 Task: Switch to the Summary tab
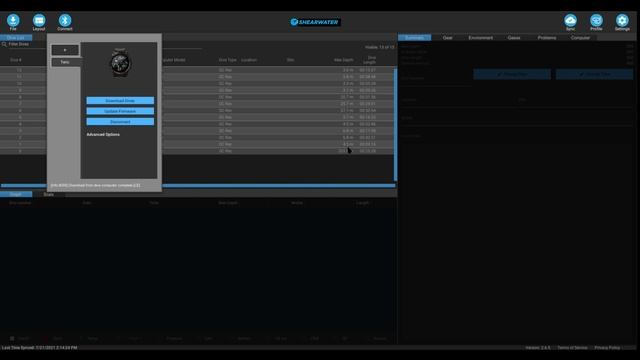point(414,38)
